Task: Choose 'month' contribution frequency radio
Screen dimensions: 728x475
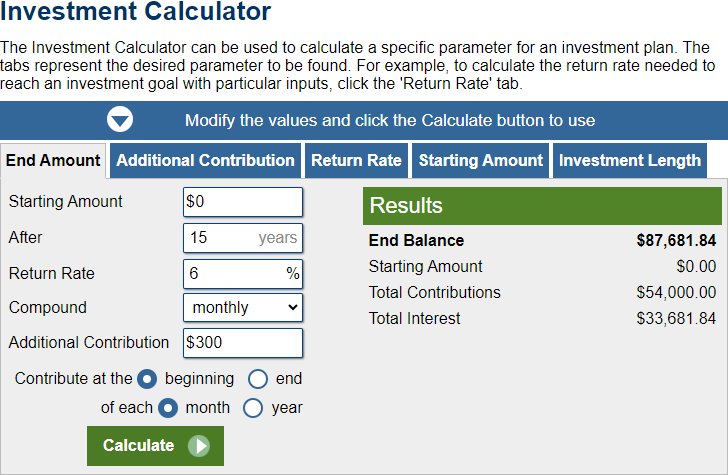Action: (168, 408)
